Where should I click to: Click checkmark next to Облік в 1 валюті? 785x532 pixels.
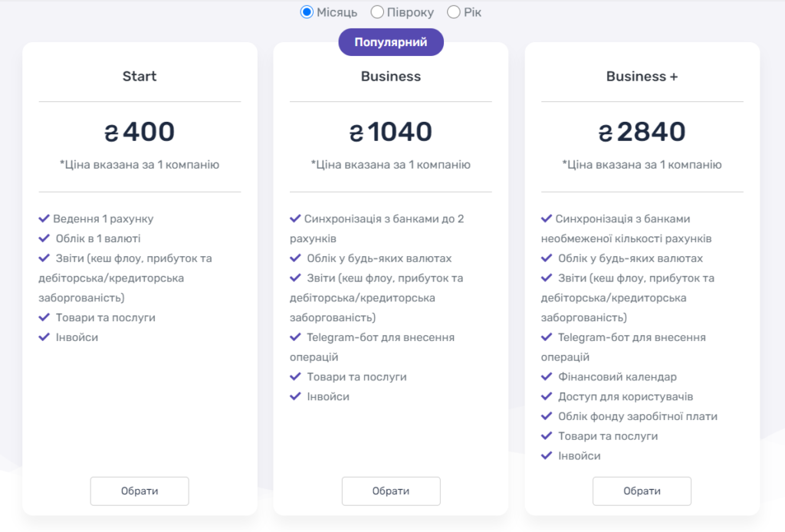[x=44, y=238]
